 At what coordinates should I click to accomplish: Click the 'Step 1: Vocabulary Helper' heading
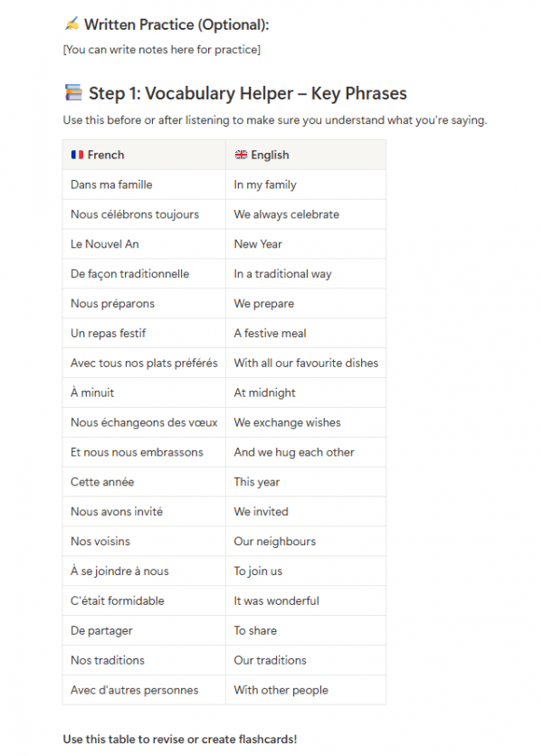[247, 93]
